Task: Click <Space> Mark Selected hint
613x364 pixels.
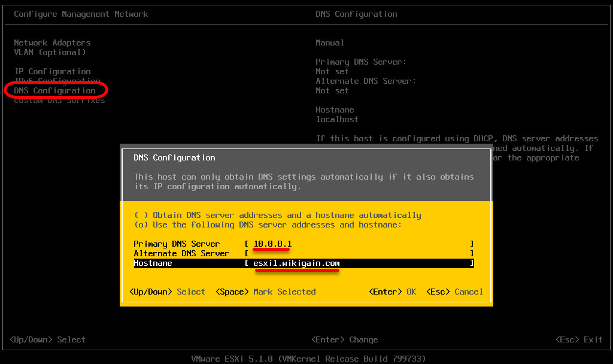Action: point(265,292)
